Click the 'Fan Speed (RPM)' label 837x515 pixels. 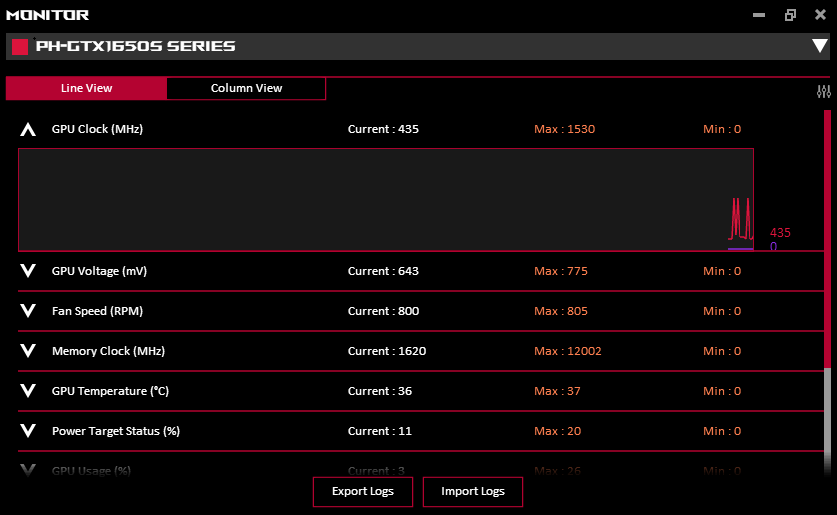pyautogui.click(x=97, y=311)
